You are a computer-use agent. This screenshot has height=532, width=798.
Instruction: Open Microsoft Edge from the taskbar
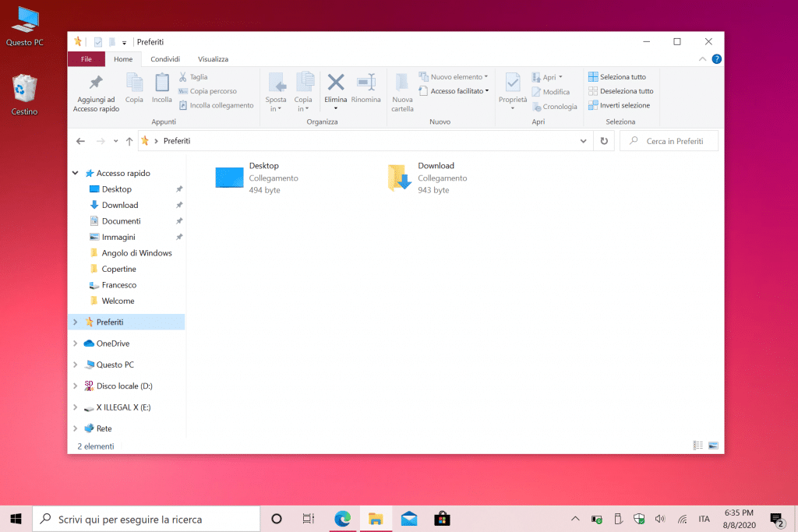pos(342,519)
